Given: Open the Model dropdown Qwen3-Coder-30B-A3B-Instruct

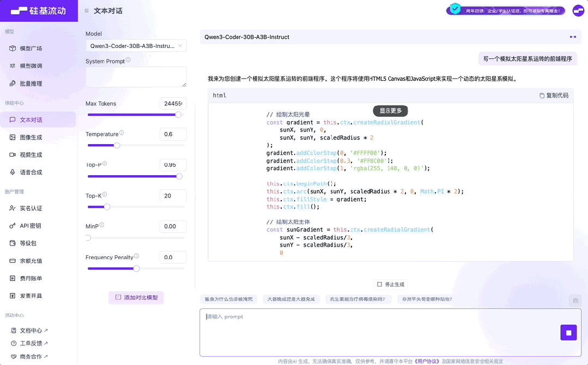Looking at the screenshot, I should coord(136,46).
